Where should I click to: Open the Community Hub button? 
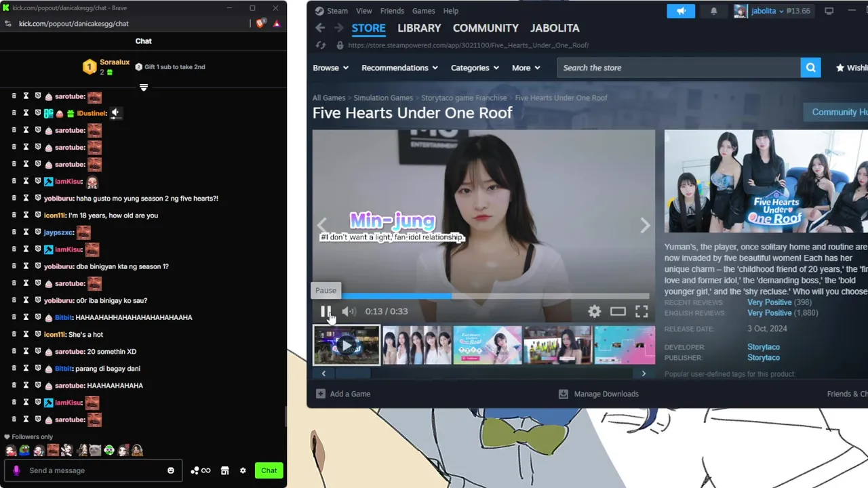click(x=835, y=113)
